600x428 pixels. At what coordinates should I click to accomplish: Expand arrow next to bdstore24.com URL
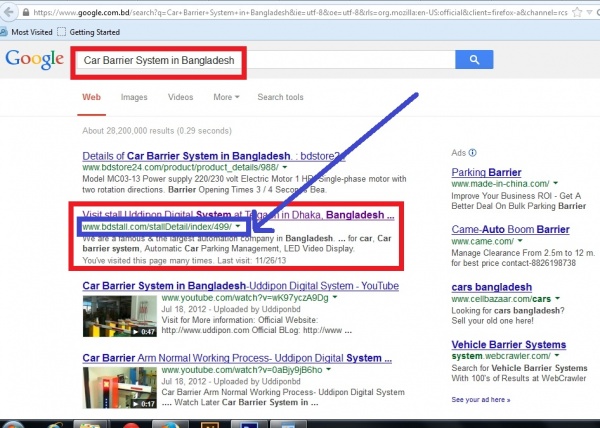click(x=285, y=167)
